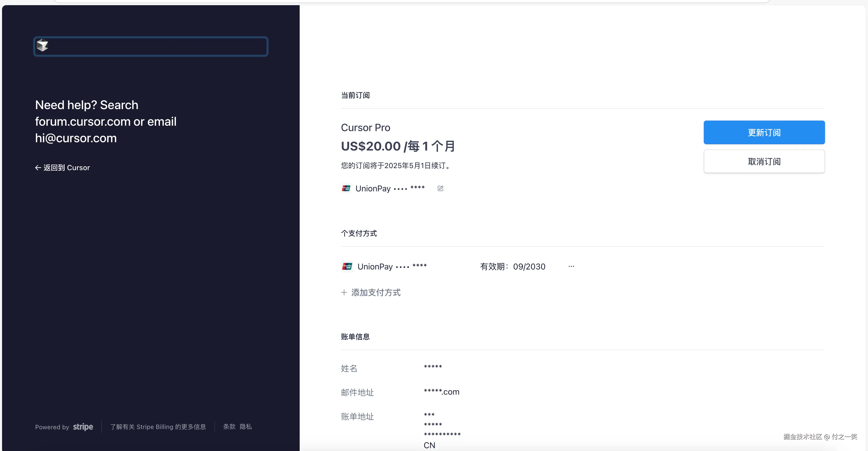The image size is (868, 451).
Task: Click the Stripe logo in footer
Action: (x=83, y=427)
